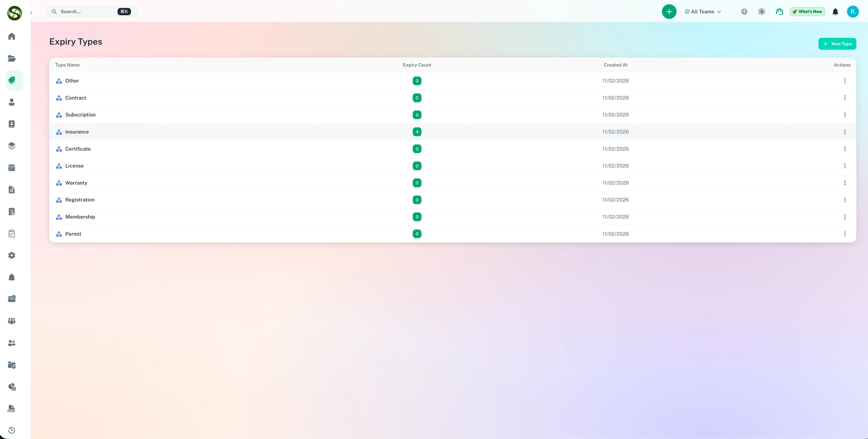Viewport: 868px width, 439px height.
Task: Open the bell icon in sidebar
Action: click(x=12, y=277)
